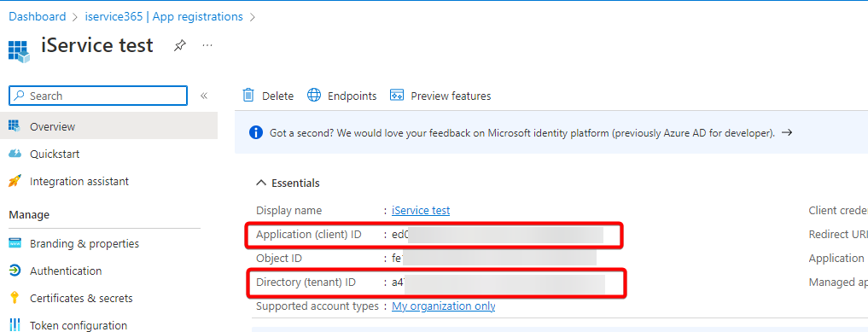
Task: Click the Authentication arrow icon
Action: [x=15, y=271]
